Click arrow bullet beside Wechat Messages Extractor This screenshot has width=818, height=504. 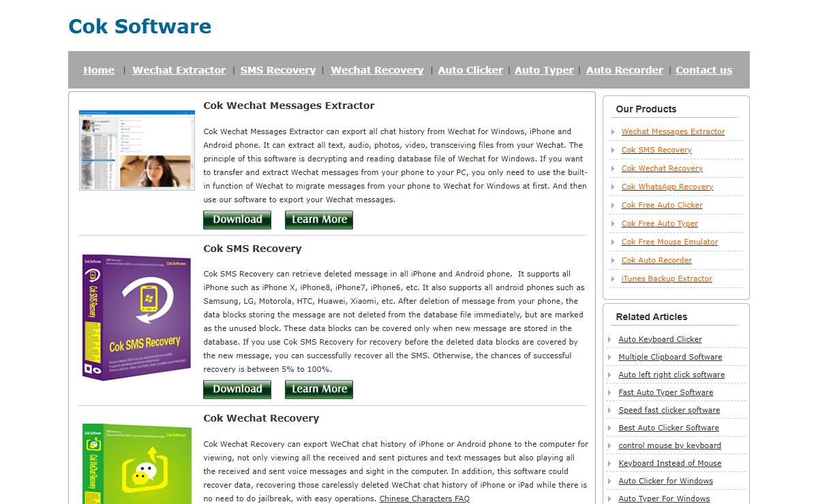point(613,132)
